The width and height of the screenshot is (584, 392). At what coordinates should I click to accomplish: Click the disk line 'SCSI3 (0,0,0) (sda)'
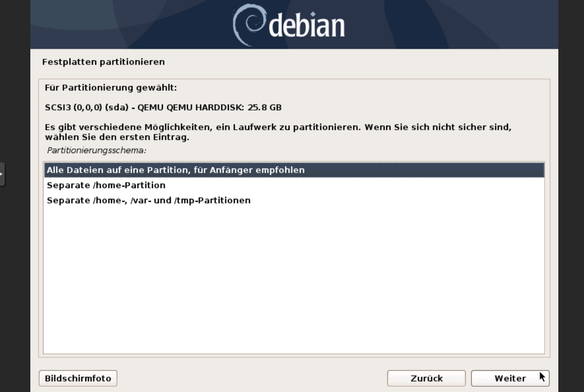(x=163, y=107)
